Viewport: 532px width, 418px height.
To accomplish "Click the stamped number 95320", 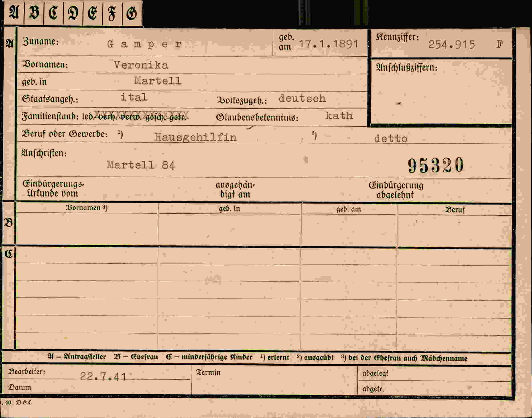I will click(x=436, y=165).
